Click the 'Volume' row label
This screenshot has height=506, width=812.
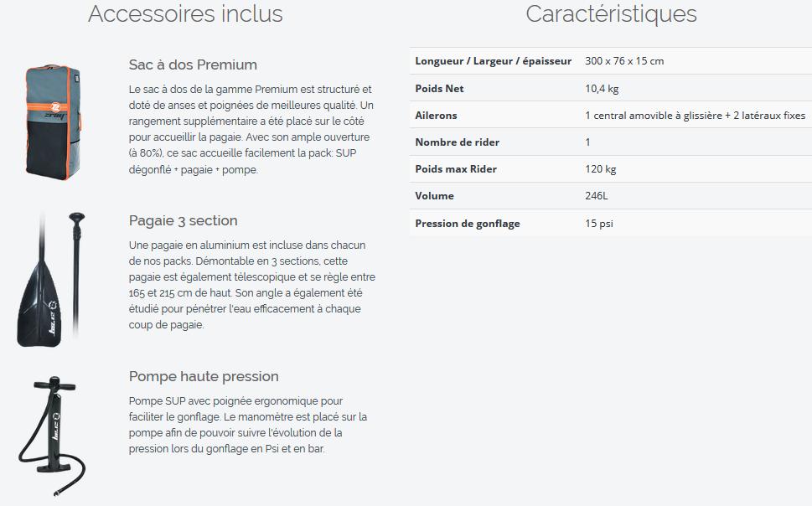tap(434, 196)
